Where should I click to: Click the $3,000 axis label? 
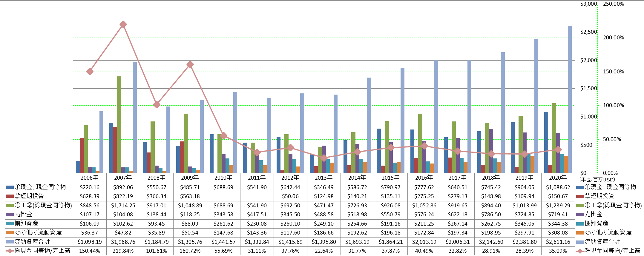pyautogui.click(x=588, y=4)
